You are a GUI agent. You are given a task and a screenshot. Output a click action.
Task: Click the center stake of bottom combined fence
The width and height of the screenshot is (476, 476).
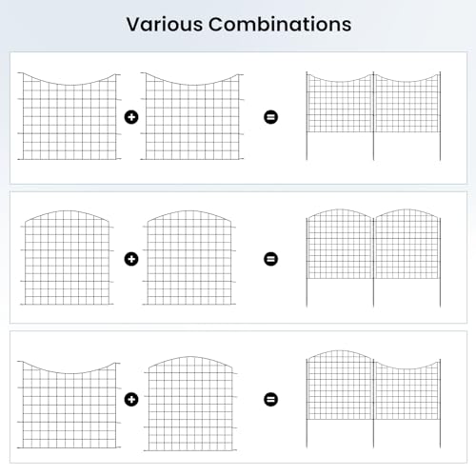[373, 404]
